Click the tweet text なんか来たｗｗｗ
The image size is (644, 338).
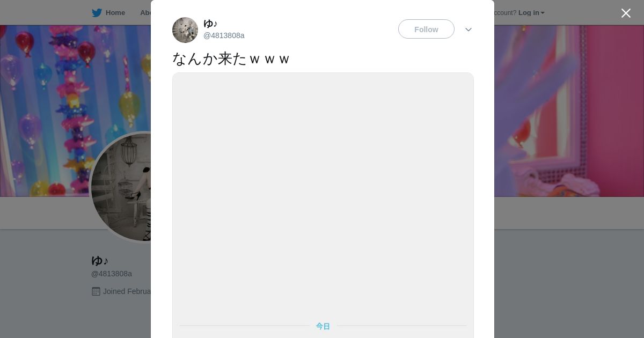231,58
